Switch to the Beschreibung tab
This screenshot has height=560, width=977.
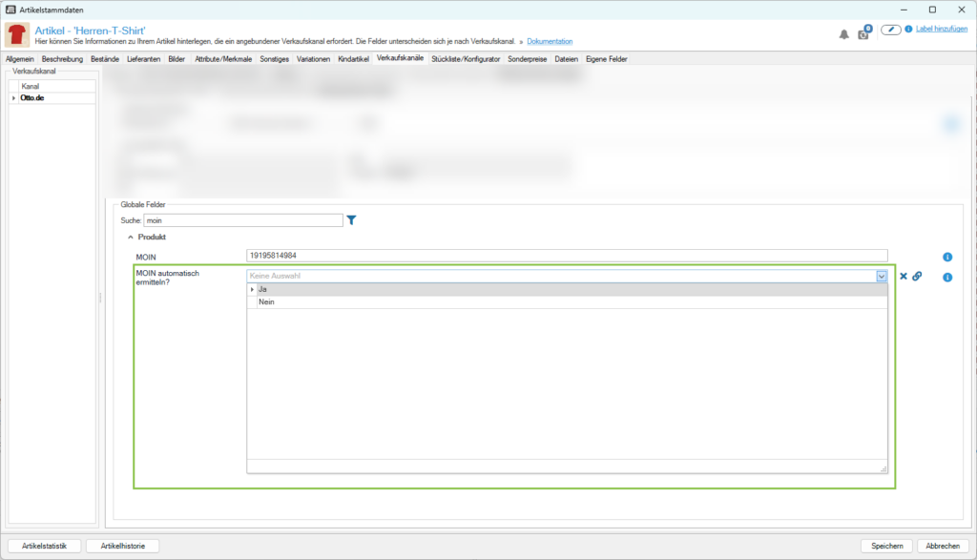pos(63,59)
